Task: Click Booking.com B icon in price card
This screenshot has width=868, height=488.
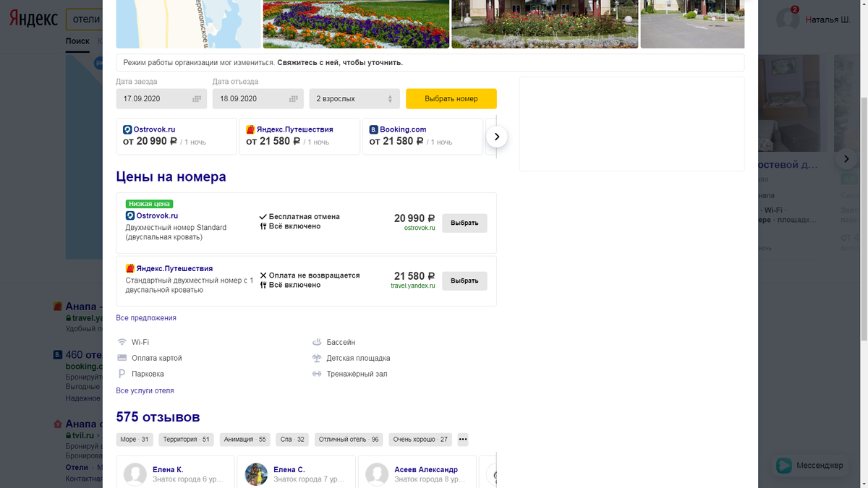Action: (x=373, y=129)
